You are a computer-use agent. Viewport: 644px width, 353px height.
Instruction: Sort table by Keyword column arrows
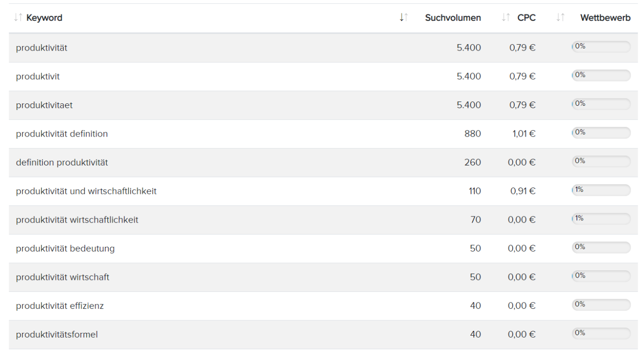point(18,18)
